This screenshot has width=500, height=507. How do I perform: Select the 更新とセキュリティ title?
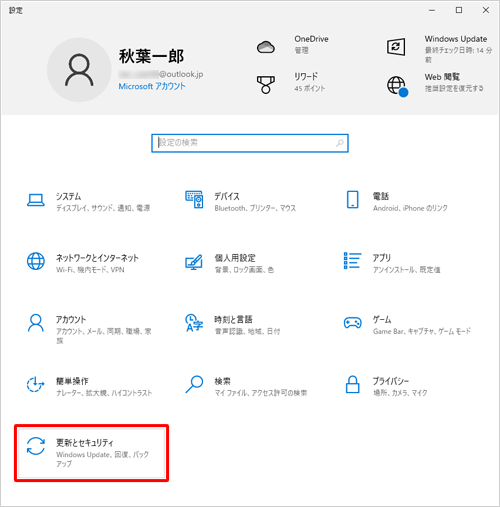[85, 443]
